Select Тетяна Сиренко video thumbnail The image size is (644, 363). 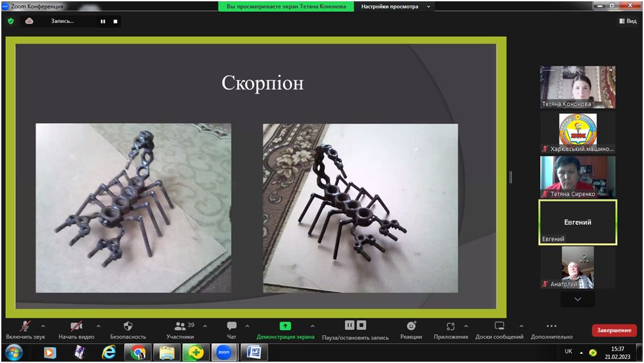tap(577, 177)
